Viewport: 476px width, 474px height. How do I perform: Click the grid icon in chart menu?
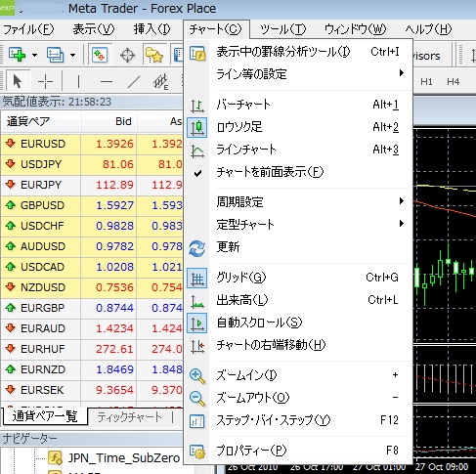pos(197,279)
